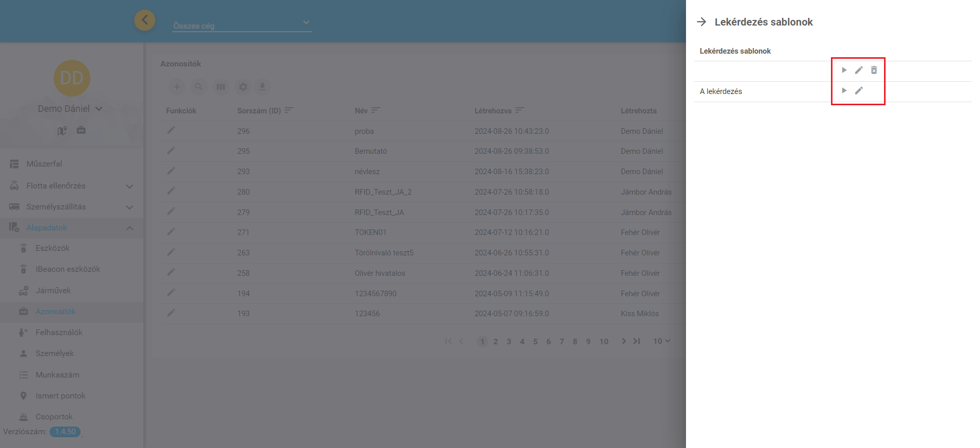The height and width of the screenshot is (448, 980).
Task: Edit row 193 123456
Action: tap(171, 313)
